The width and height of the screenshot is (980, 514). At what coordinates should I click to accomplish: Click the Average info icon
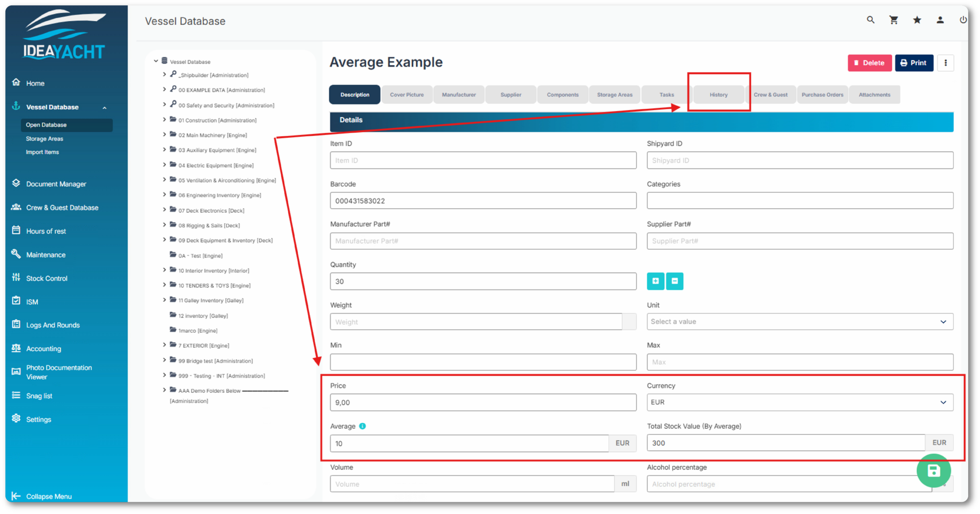363,426
